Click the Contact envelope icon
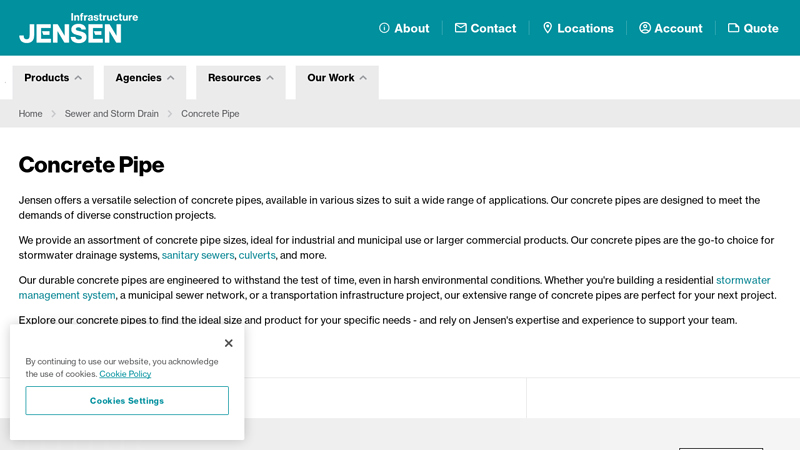 460,28
